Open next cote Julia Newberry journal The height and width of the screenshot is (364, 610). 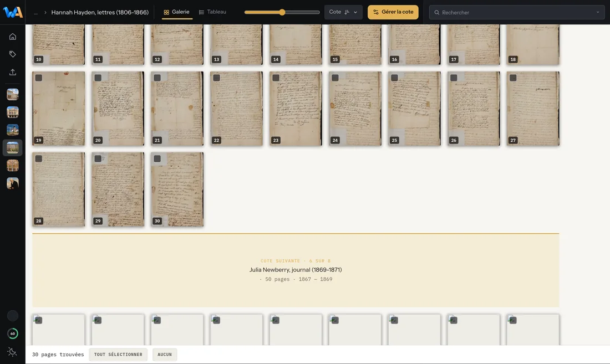(x=296, y=270)
